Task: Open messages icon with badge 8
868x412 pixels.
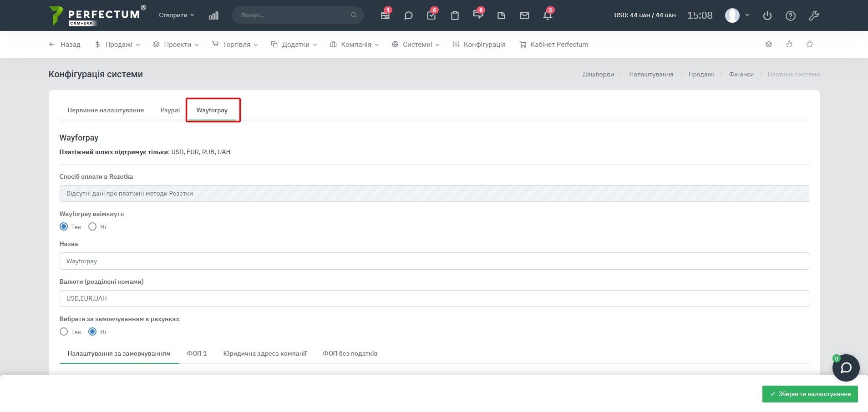Action: point(478,15)
